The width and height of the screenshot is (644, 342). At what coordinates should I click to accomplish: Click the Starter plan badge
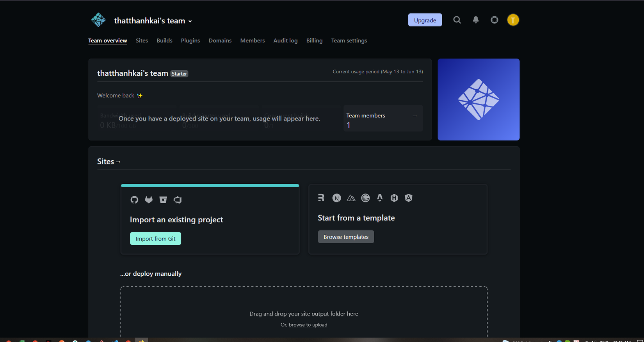click(x=180, y=74)
